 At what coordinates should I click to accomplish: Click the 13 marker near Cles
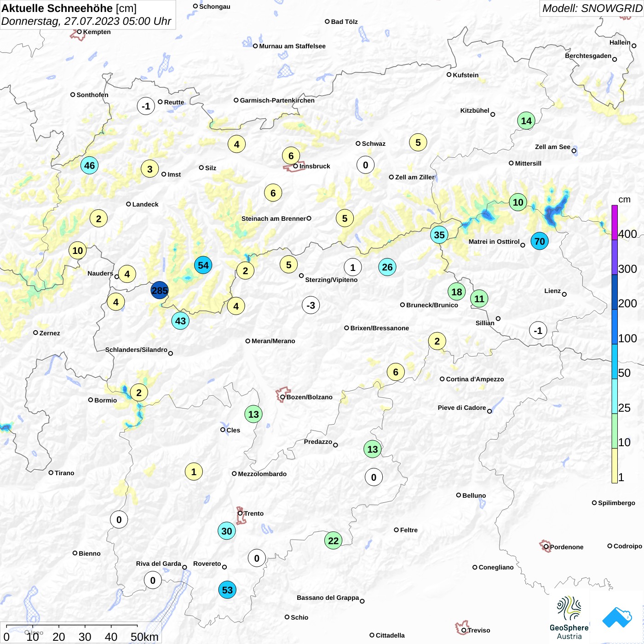tap(253, 414)
